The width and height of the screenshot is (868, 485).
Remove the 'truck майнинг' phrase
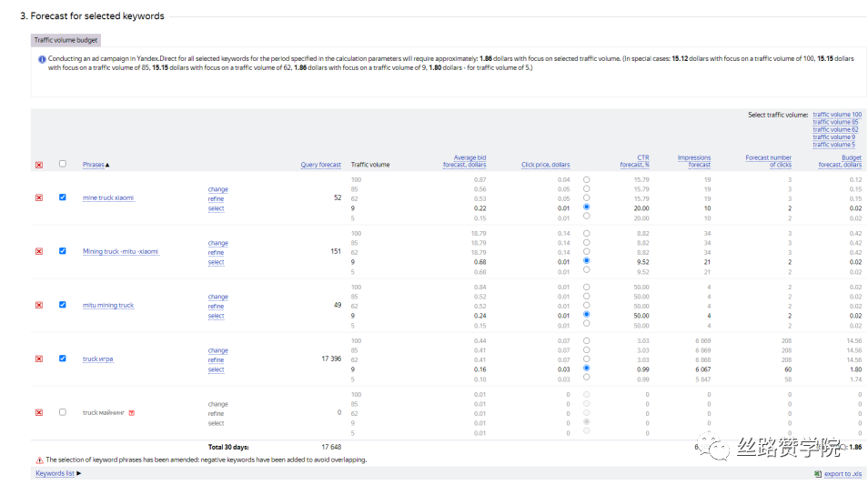point(39,412)
